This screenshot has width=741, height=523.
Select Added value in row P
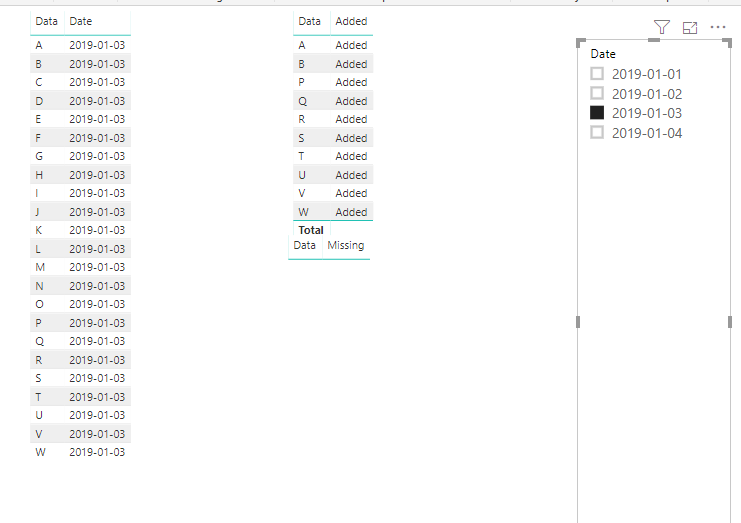pos(351,82)
